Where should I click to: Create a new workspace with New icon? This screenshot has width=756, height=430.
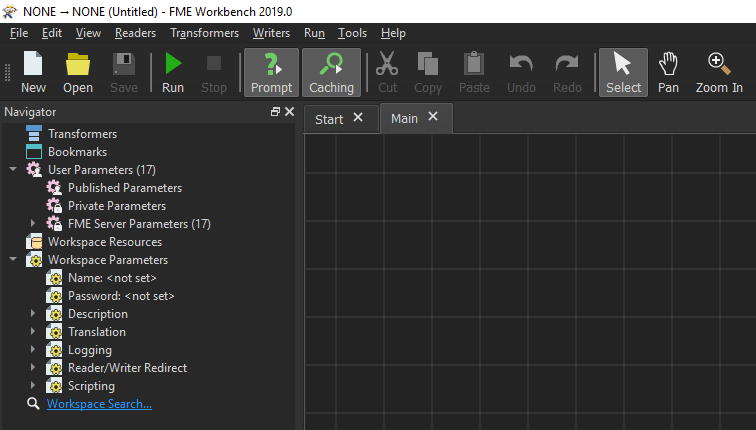coord(33,72)
